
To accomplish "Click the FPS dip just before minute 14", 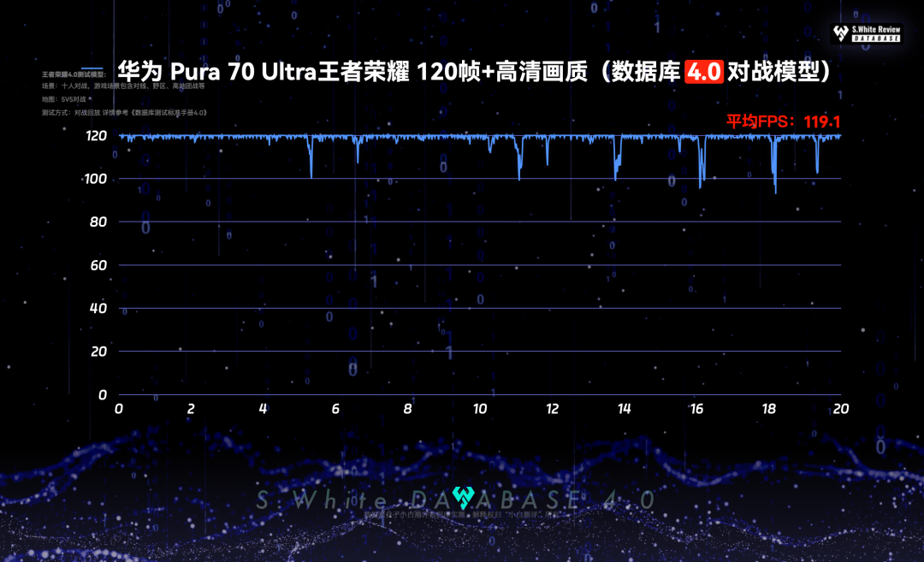I will tap(616, 159).
